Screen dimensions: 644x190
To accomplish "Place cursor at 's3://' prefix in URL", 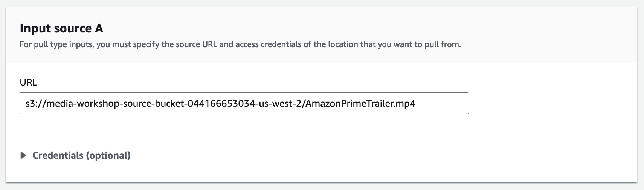I will click(32, 103).
